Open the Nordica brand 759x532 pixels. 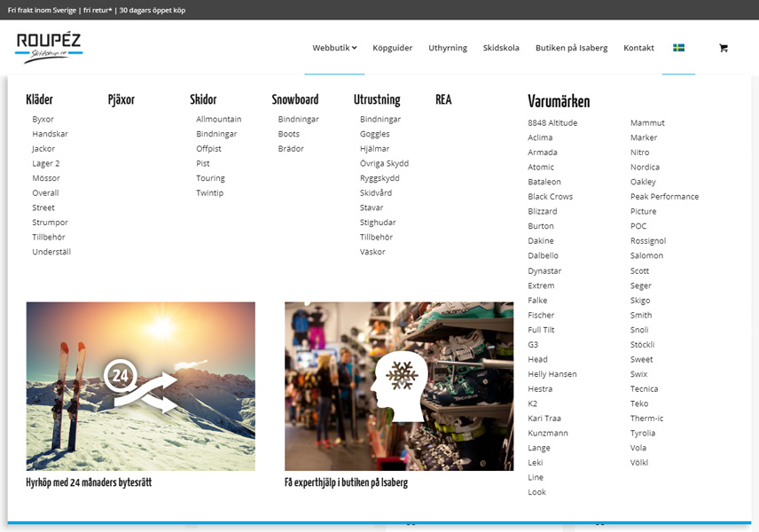[645, 167]
